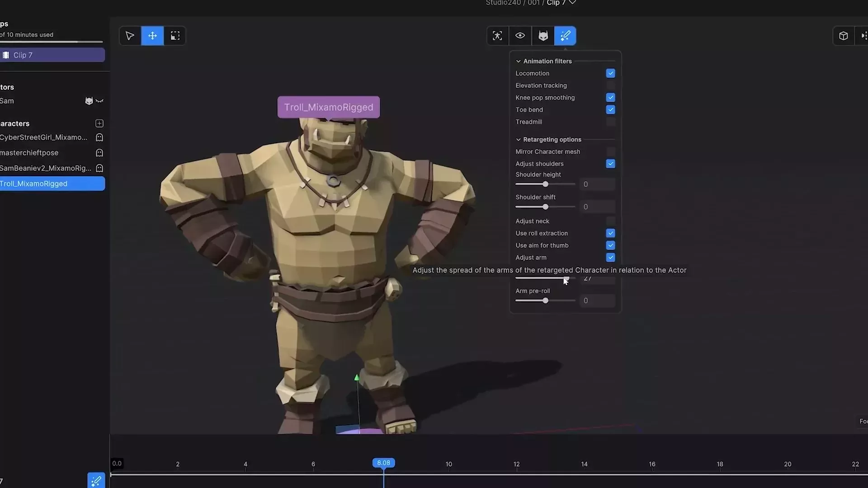This screenshot has width=868, height=488.
Task: Open the eye visibility options
Action: (520, 36)
